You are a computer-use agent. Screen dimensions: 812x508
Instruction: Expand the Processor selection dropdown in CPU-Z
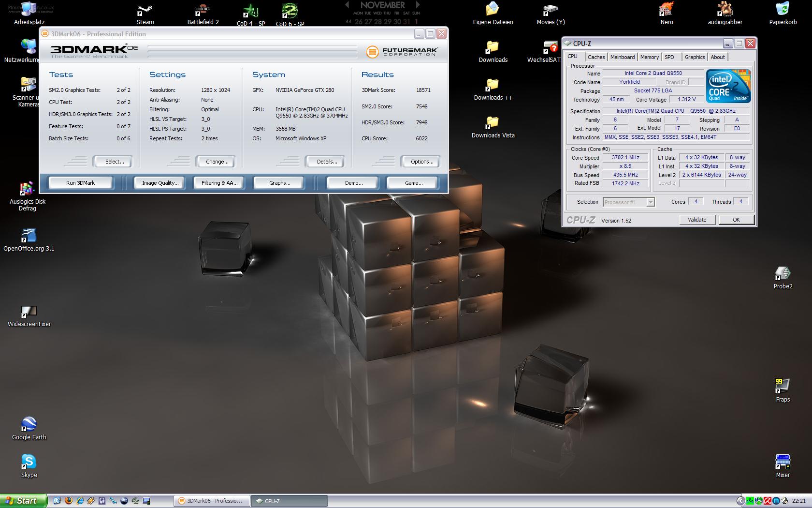coord(651,202)
